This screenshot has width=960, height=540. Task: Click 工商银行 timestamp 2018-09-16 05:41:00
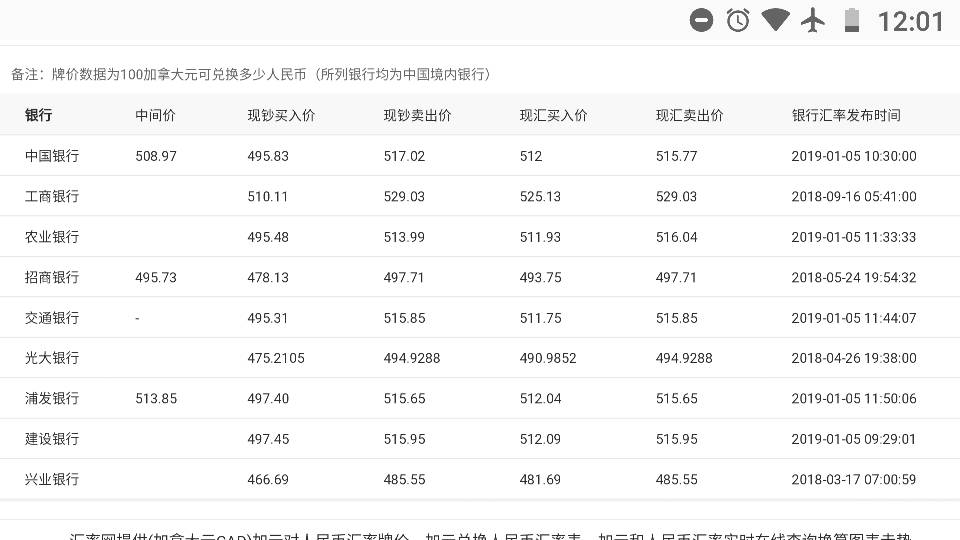coord(854,197)
